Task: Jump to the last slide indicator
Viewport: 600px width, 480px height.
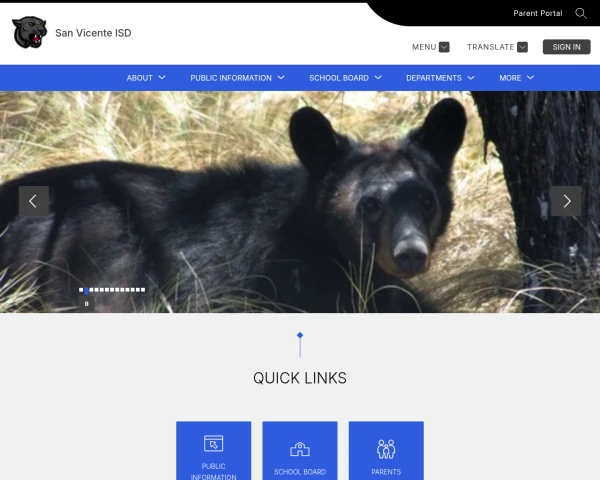Action: pyautogui.click(x=143, y=290)
